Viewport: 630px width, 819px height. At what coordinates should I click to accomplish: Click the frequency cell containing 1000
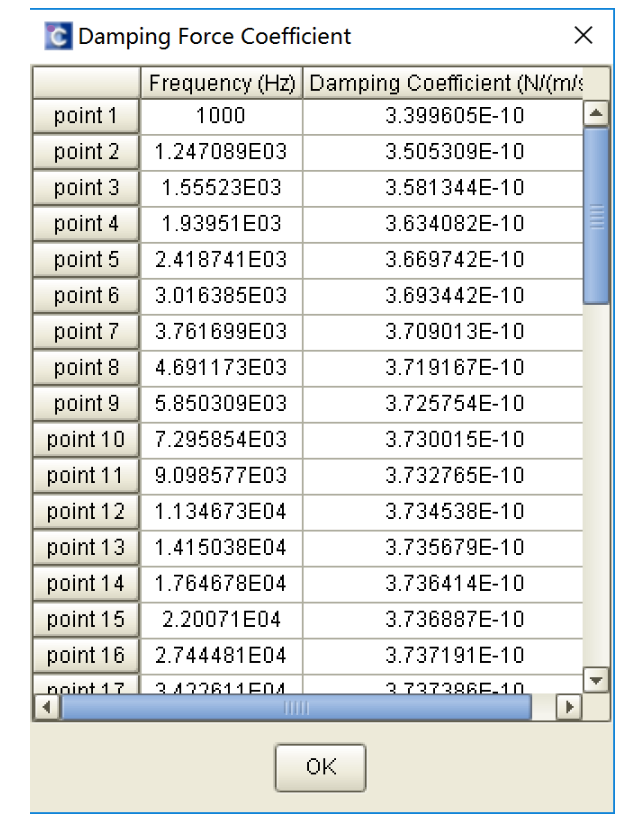coord(221,116)
